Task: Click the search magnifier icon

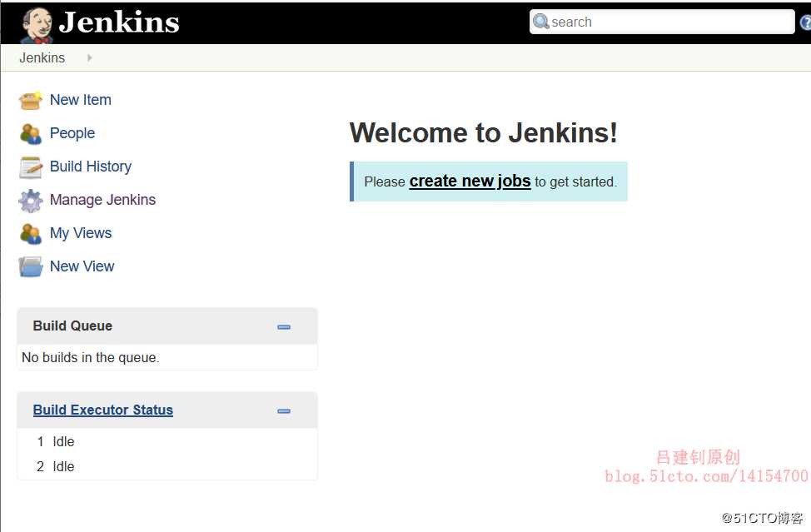Action: coord(540,22)
